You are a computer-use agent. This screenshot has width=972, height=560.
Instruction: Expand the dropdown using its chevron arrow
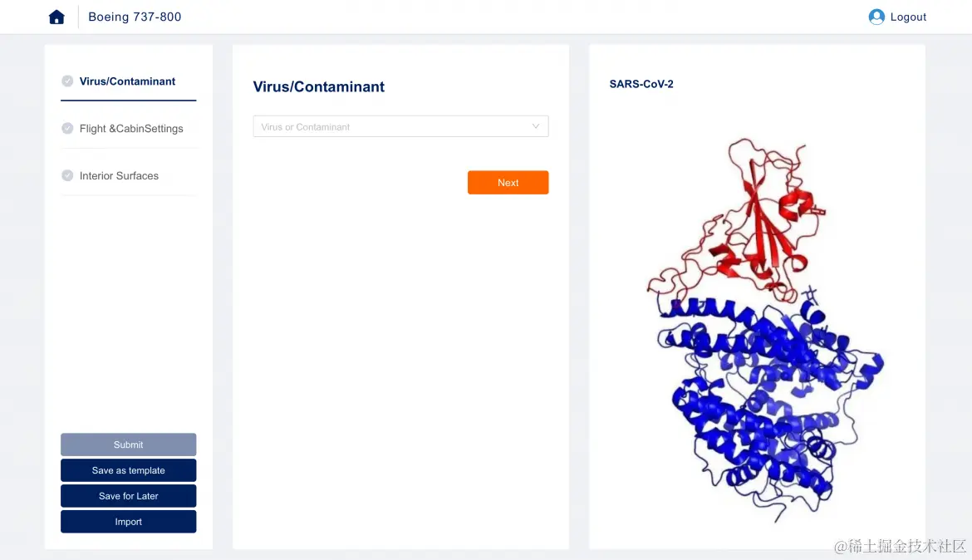coord(536,127)
